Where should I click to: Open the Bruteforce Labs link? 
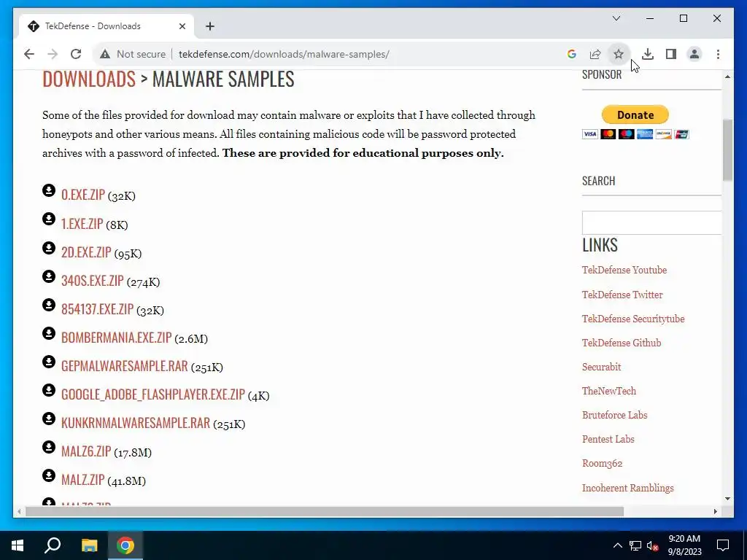coord(614,415)
